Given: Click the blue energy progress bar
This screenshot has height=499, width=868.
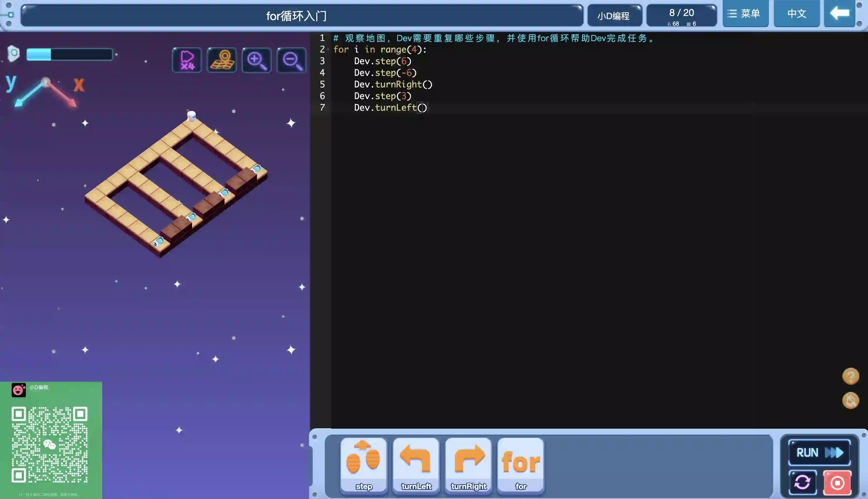Looking at the screenshot, I should click(x=70, y=55).
